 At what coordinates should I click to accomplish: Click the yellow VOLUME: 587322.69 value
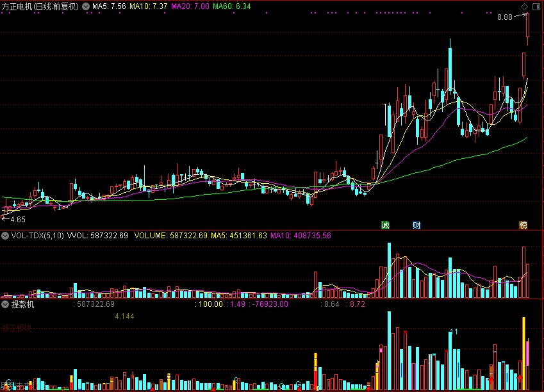170,236
